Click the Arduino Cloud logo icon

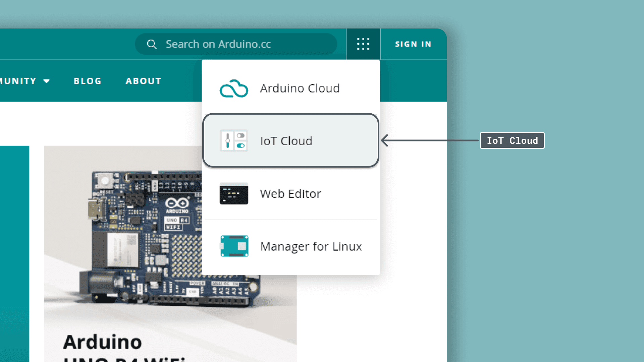(234, 88)
